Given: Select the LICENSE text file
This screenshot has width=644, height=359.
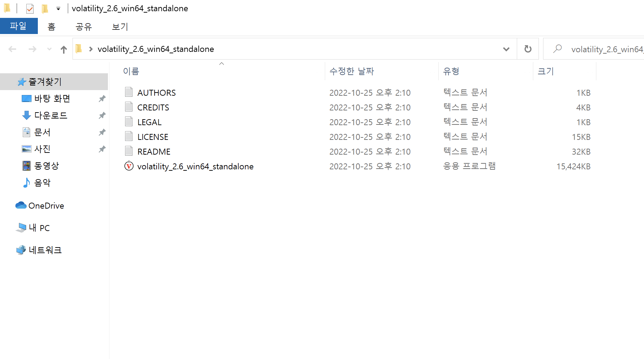Looking at the screenshot, I should pyautogui.click(x=153, y=137).
